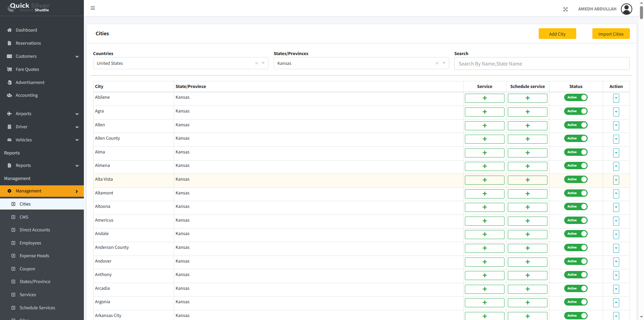This screenshot has width=644, height=320.
Task: Add schedule service for Allen County
Action: 527,139
